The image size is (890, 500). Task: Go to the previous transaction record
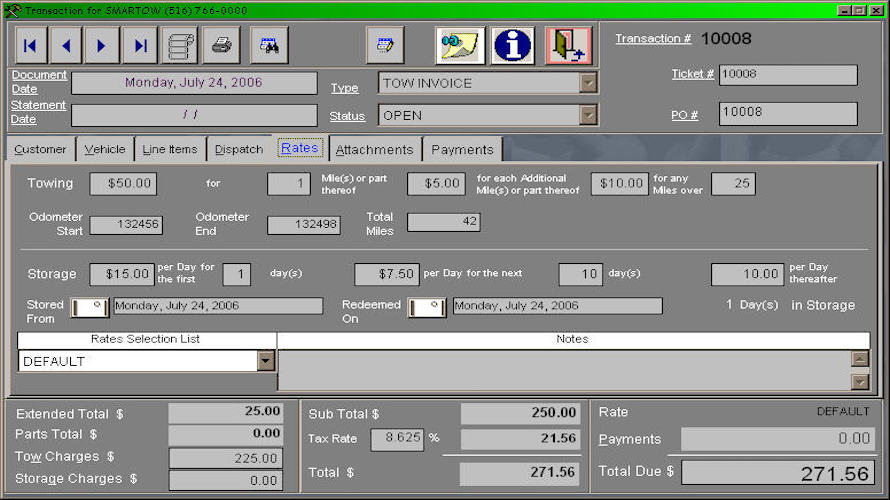click(66, 45)
